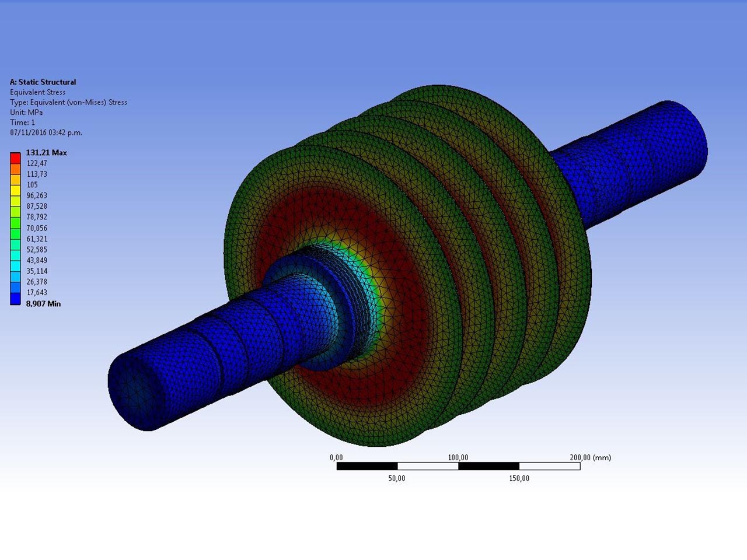
Task: Click the 'Unit: MPa' line
Action: [x=26, y=112]
